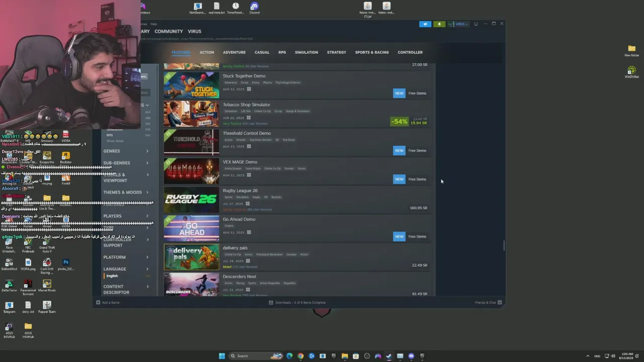
Task: Click Windows platform icon for Rugby League 26
Action: 248,204
